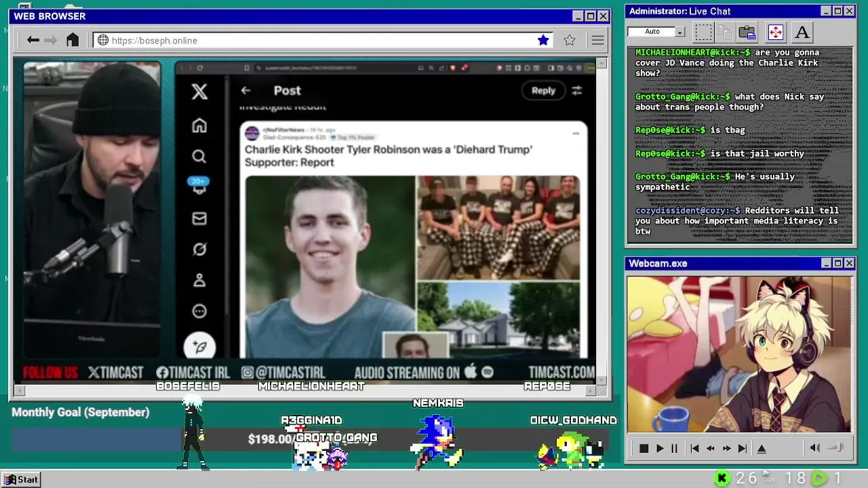Click the smiling man photo in the post
Viewport: 868px width, 488px height.
point(330,266)
